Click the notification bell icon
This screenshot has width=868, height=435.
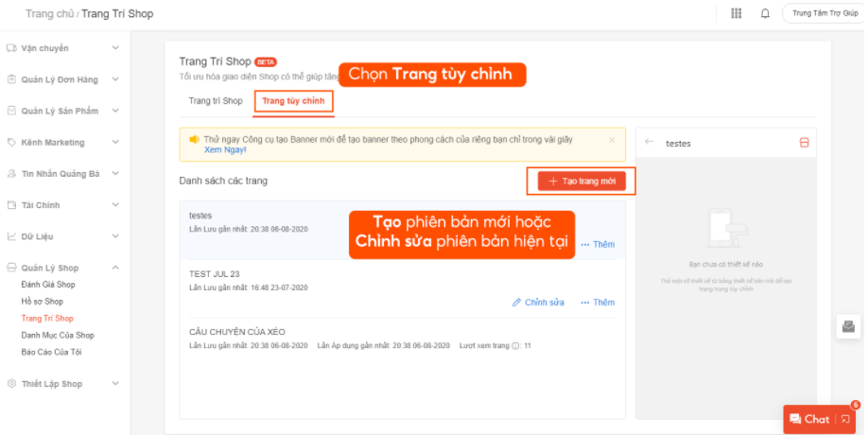765,14
